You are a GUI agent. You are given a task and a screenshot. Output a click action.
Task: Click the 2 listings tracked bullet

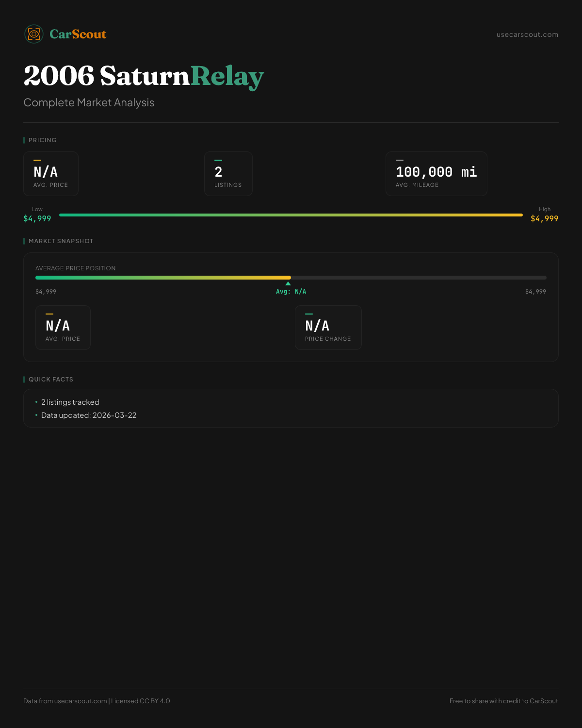point(70,402)
